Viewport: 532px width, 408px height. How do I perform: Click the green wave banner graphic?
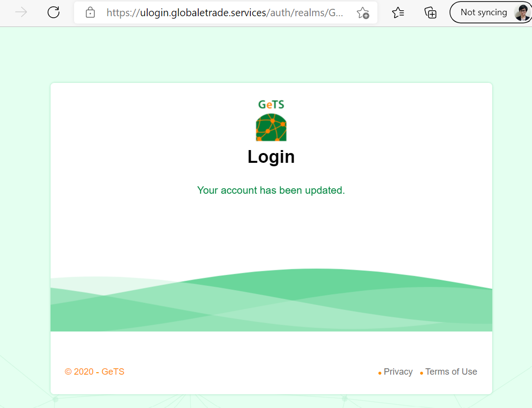click(x=271, y=300)
